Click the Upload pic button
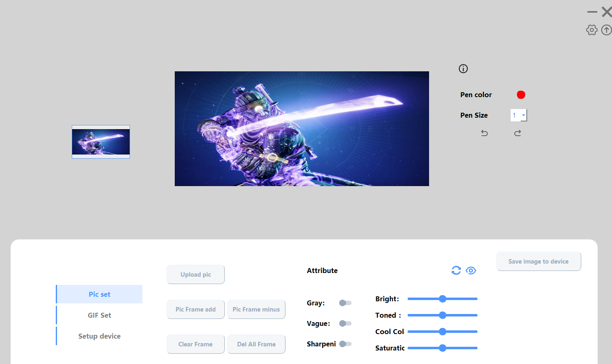612x364 pixels. coord(196,275)
